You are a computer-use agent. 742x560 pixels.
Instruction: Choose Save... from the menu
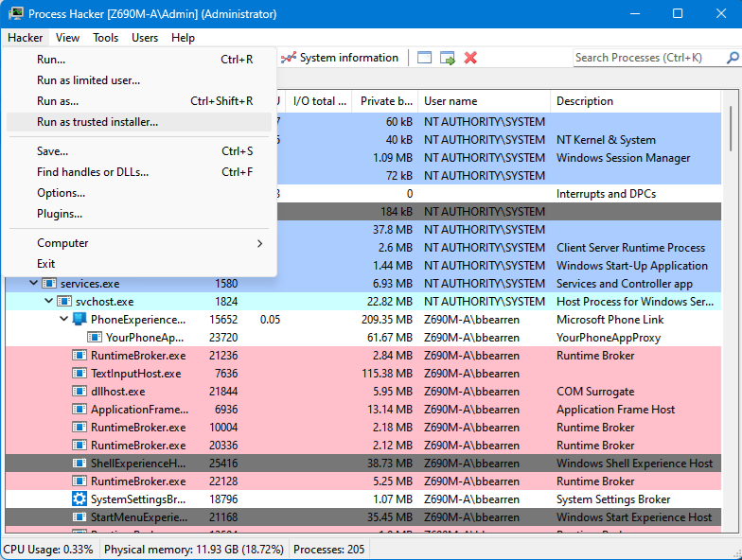pos(139,151)
